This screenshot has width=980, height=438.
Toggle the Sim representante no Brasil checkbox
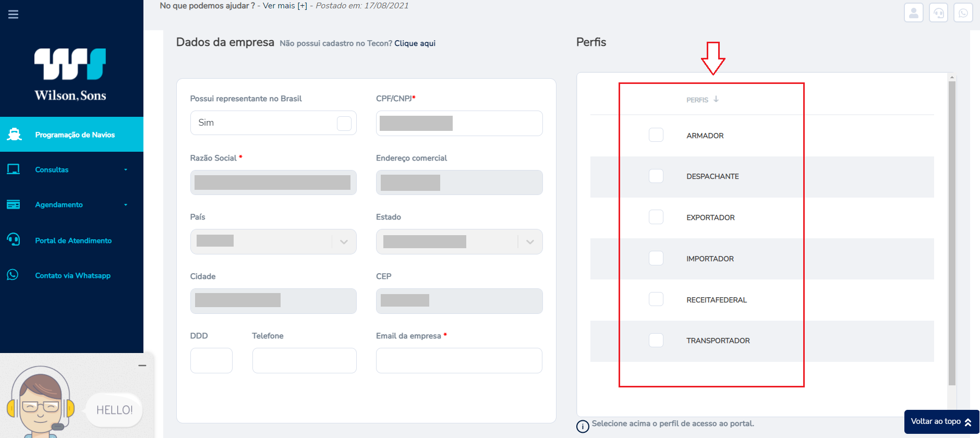[x=344, y=123]
